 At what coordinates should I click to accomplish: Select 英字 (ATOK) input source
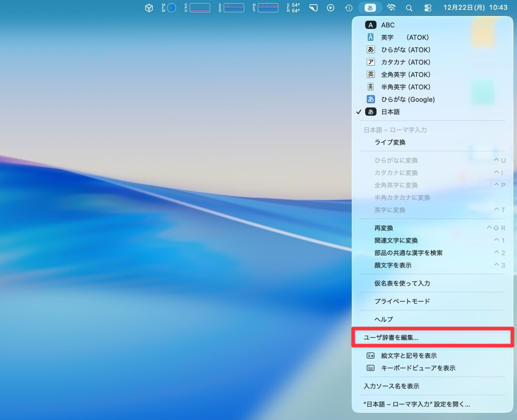[433, 38]
